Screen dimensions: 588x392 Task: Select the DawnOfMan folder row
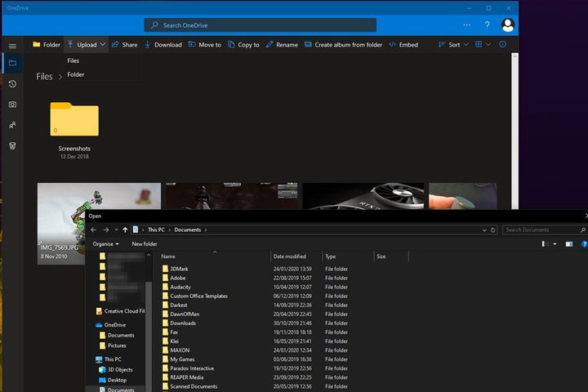click(x=255, y=314)
